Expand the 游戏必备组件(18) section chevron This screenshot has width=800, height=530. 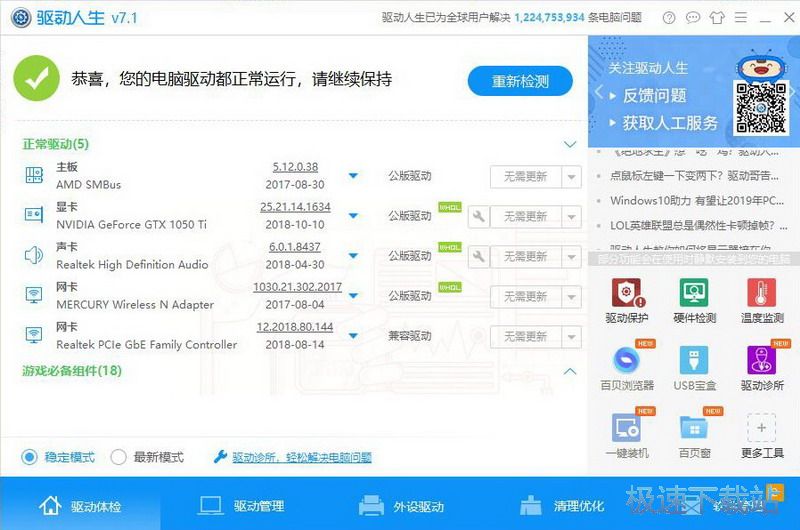pos(570,371)
